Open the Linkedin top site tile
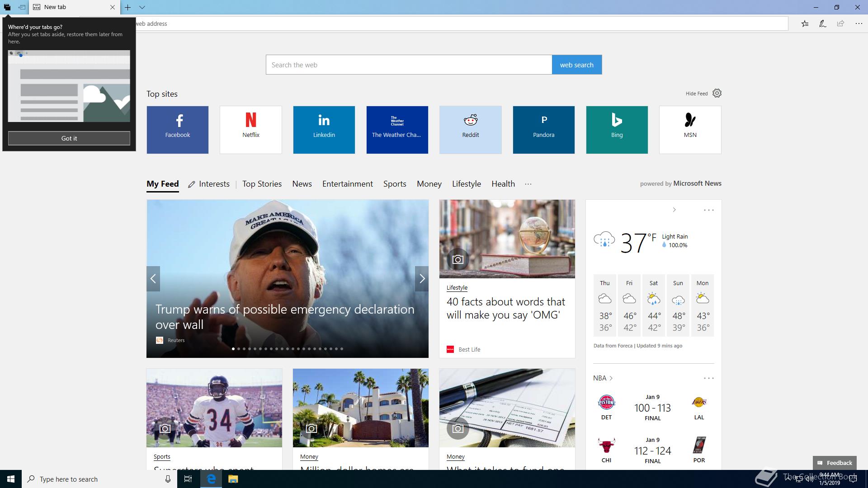 324,130
